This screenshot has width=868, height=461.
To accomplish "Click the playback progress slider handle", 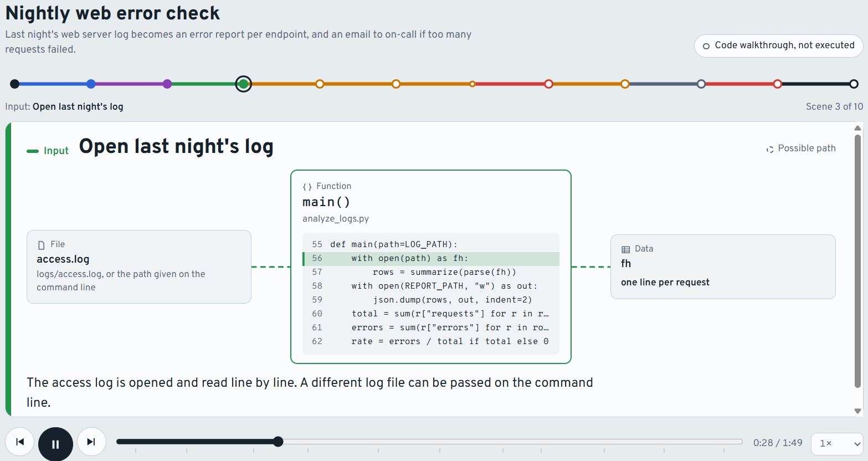I will (278, 442).
